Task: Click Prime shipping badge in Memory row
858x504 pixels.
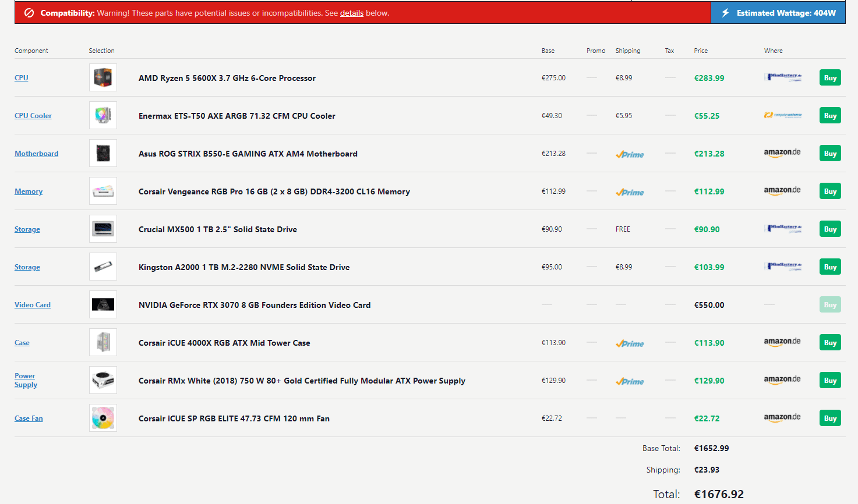Action: [x=630, y=192]
